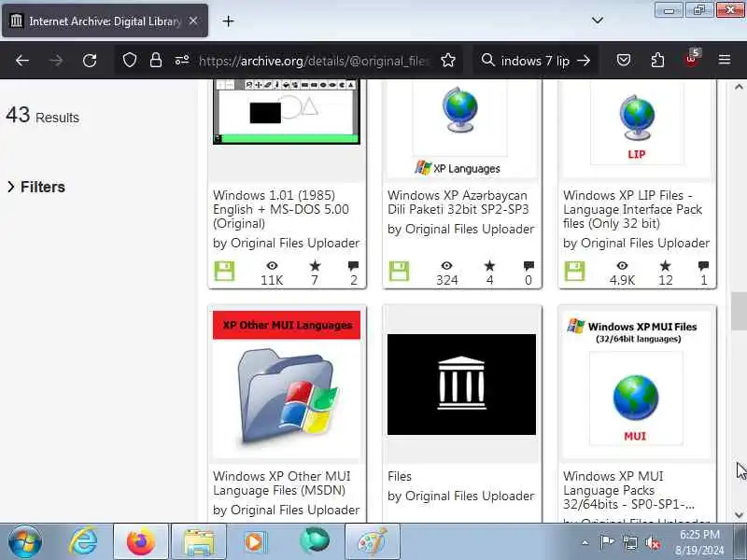The width and height of the screenshot is (747, 560).
Task: Click the reviews comment icon showing 0
Action: [x=529, y=266]
